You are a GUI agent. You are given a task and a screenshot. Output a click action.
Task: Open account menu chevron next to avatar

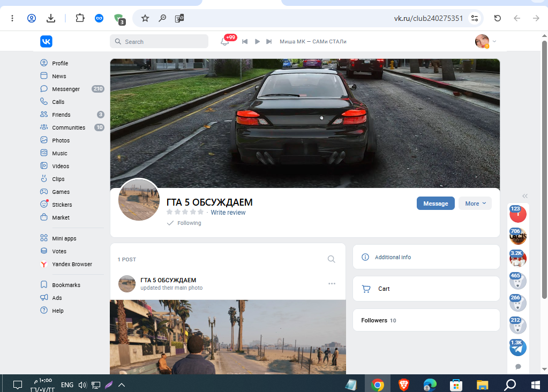(x=494, y=41)
